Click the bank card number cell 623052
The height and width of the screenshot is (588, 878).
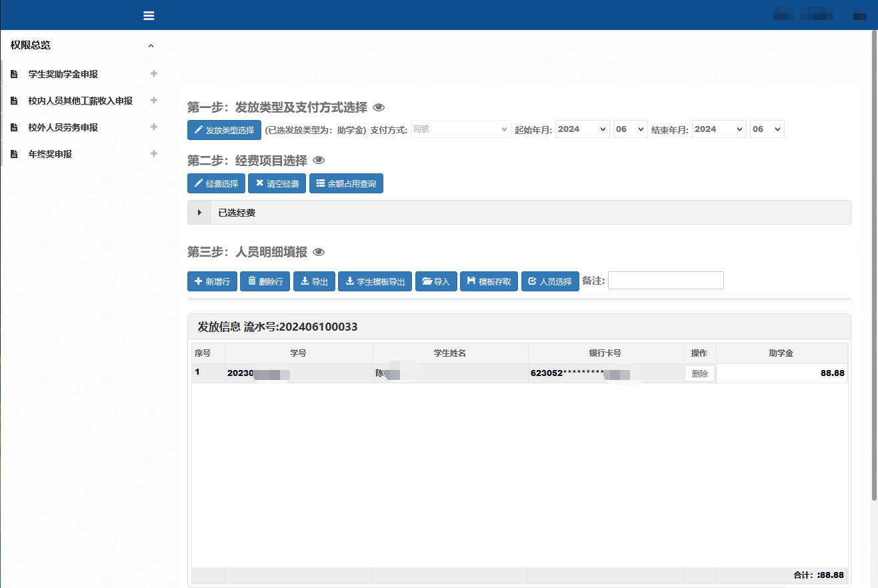[x=605, y=373]
